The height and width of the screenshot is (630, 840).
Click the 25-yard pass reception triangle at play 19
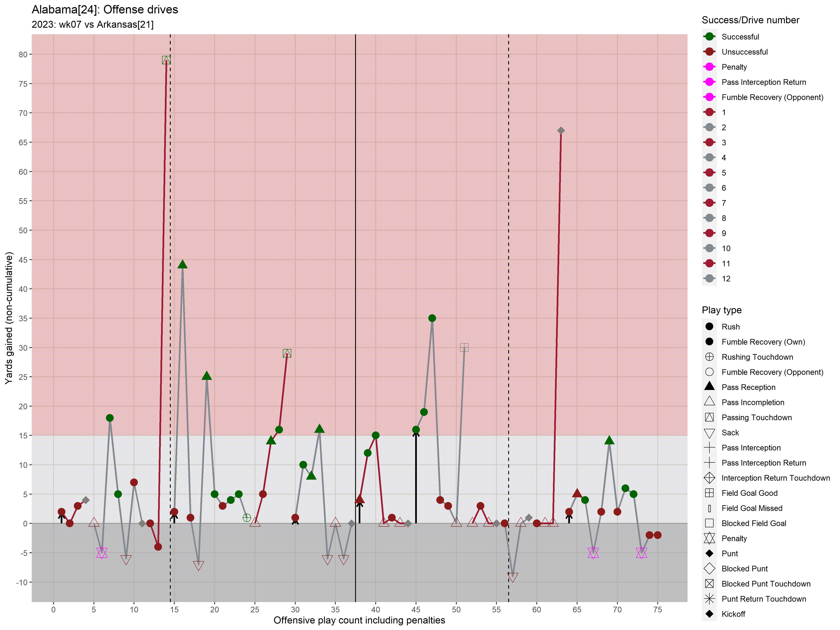point(207,376)
